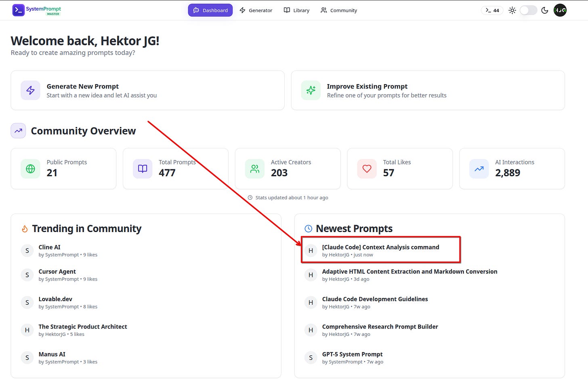This screenshot has width=588, height=384.
Task: Click the AI Interactions value 2,889
Action: [508, 173]
